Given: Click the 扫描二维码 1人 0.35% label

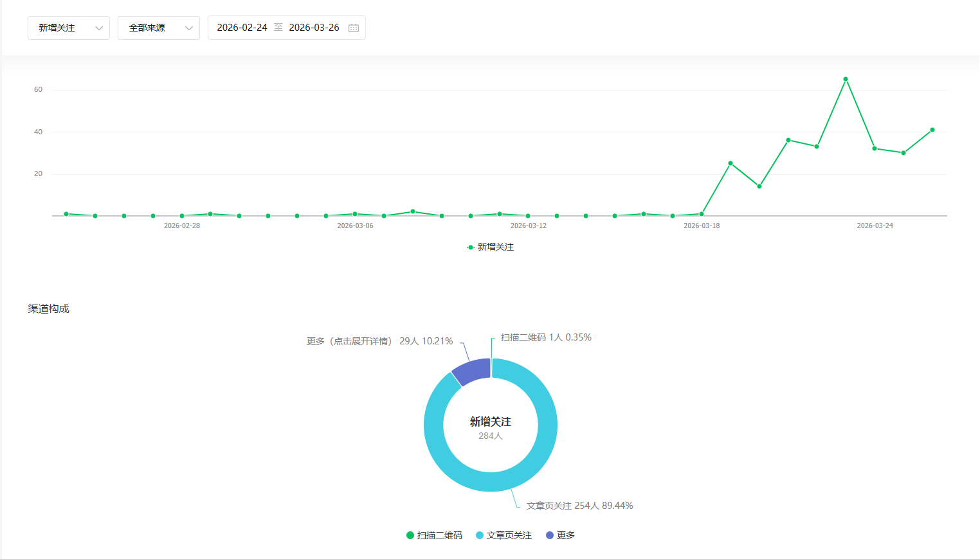Looking at the screenshot, I should 546,337.
